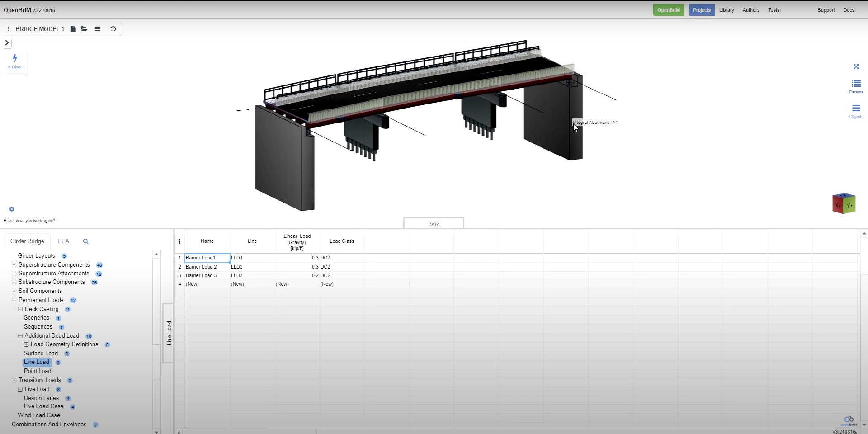Viewport: 868px width, 434px height.
Task: Expand Load Geometry Definitions node
Action: 26,344
